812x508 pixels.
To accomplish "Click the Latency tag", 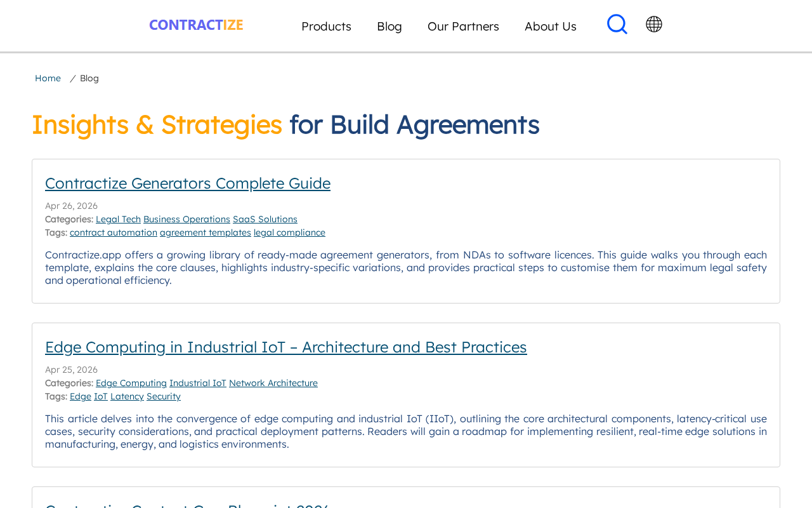I will point(127,396).
